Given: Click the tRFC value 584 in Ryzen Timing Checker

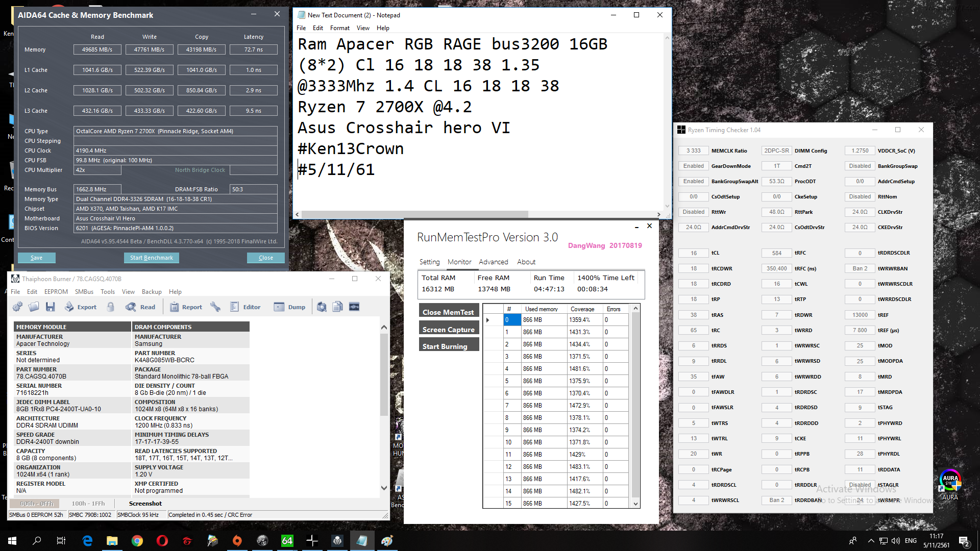Looking at the screenshot, I should tap(777, 253).
